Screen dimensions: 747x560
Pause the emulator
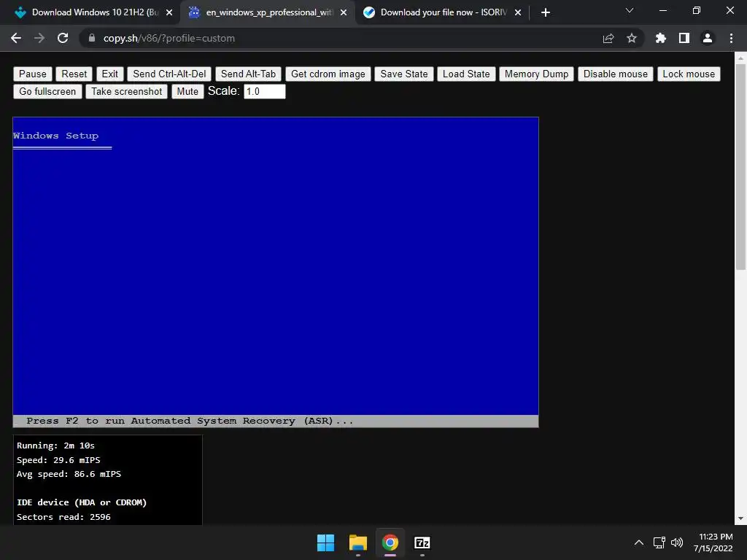tap(32, 74)
